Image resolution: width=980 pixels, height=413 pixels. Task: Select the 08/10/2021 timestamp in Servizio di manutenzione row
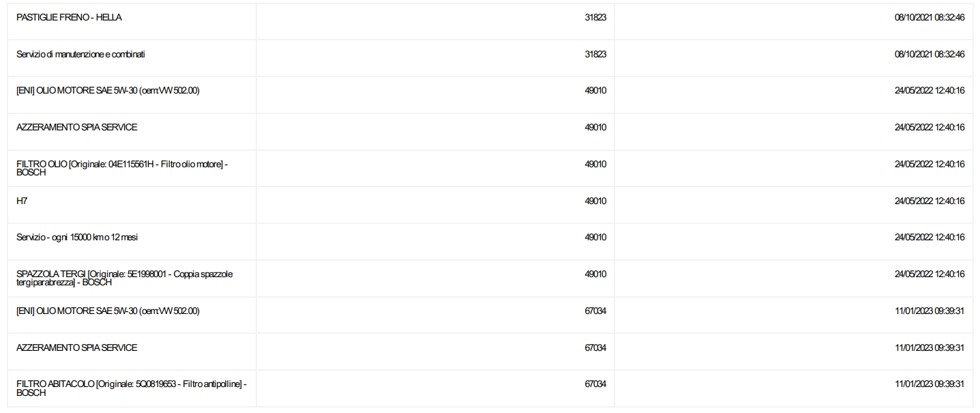[930, 55]
